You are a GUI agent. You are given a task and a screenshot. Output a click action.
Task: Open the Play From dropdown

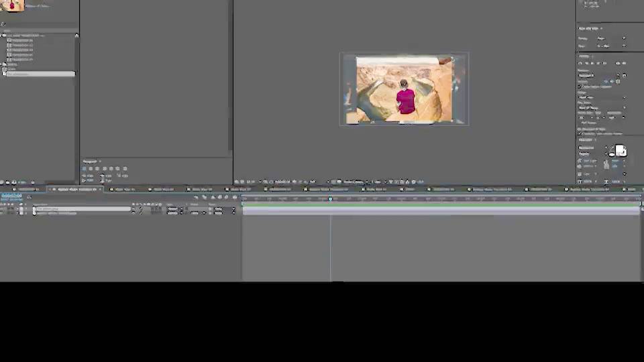602,107
